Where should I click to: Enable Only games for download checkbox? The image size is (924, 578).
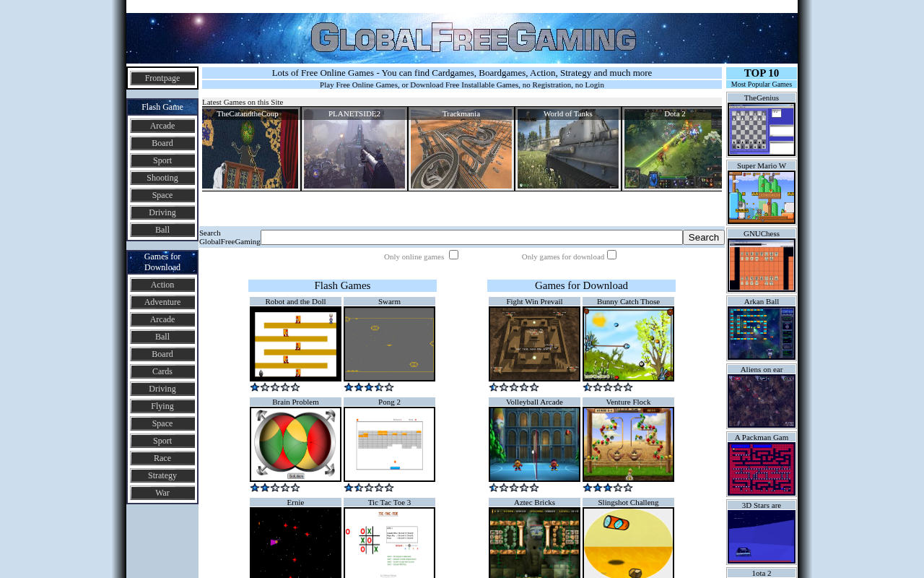click(611, 254)
